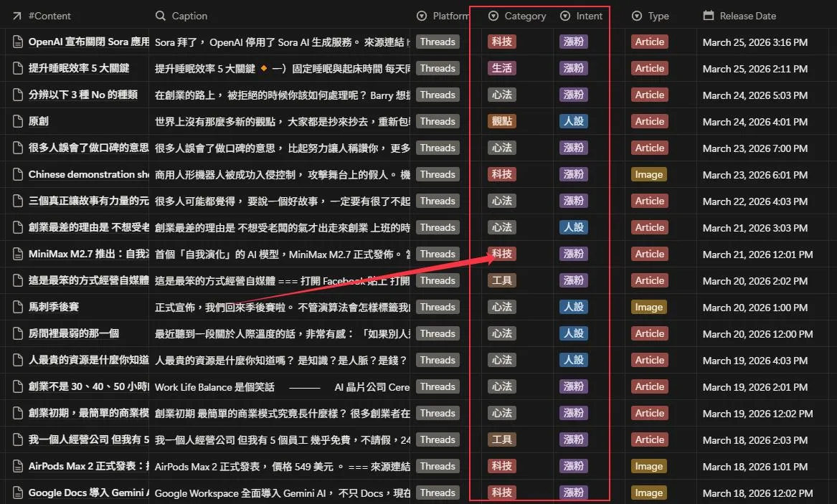Open the Platform column header menu

[x=451, y=16]
